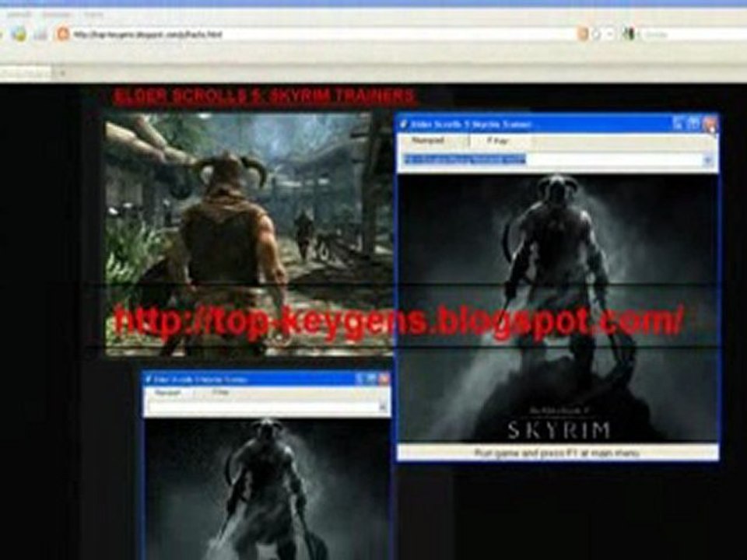This screenshot has height=560, width=747.
Task: Click the title bar icon of large trainer window
Action: (x=404, y=124)
